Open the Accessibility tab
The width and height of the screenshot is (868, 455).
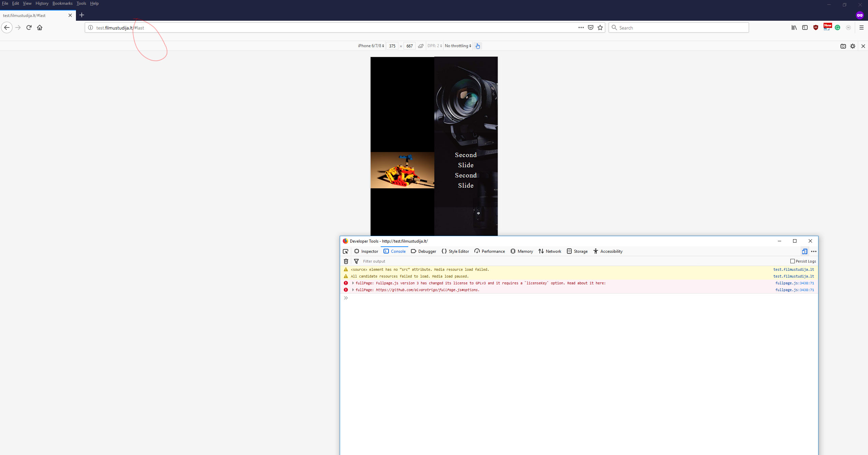[608, 251]
